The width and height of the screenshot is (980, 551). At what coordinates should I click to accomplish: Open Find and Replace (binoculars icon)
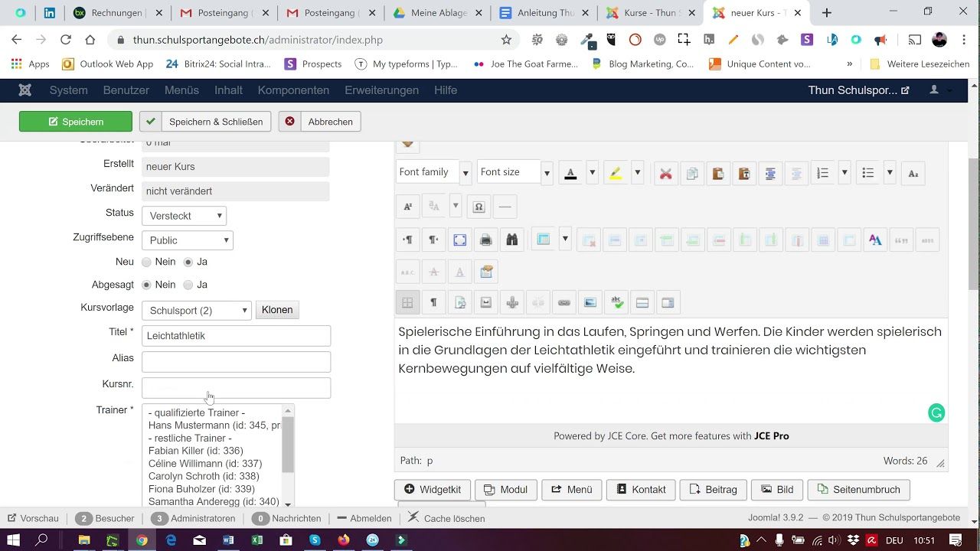pos(511,240)
